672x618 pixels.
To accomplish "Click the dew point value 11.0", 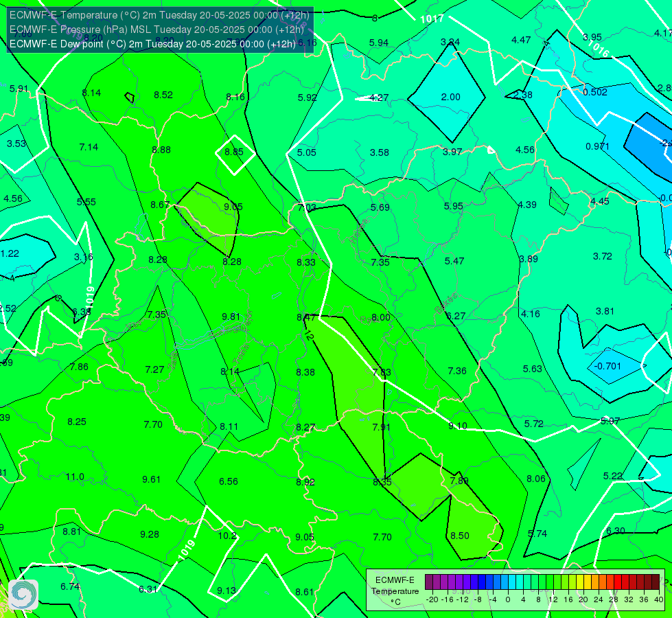I will click(75, 477).
